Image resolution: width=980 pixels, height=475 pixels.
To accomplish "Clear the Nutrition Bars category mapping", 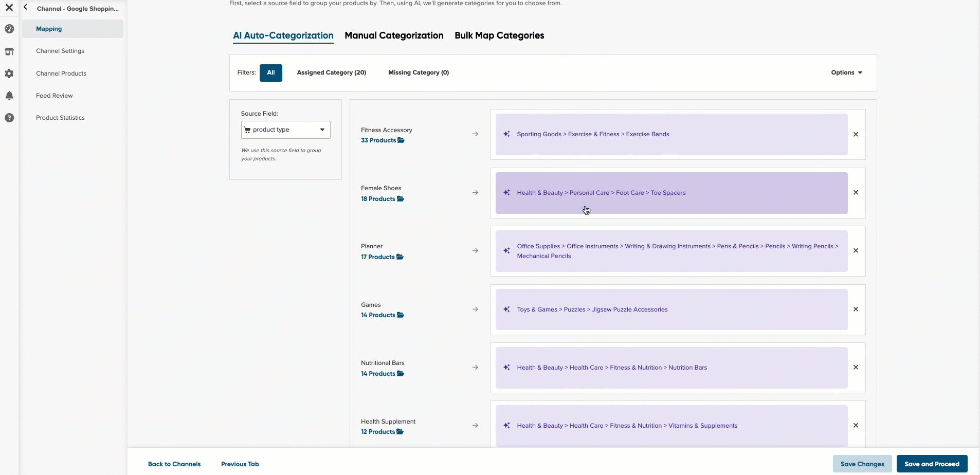I will point(856,367).
